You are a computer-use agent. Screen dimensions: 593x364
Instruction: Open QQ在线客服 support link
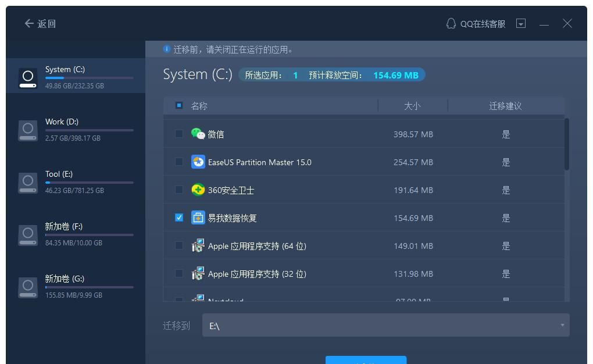pos(483,24)
